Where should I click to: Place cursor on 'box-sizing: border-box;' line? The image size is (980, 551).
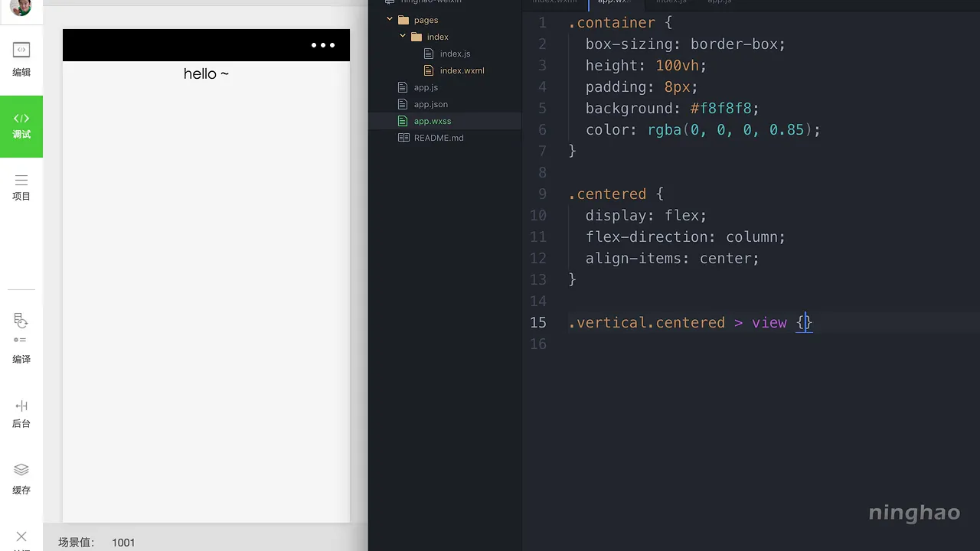click(685, 44)
